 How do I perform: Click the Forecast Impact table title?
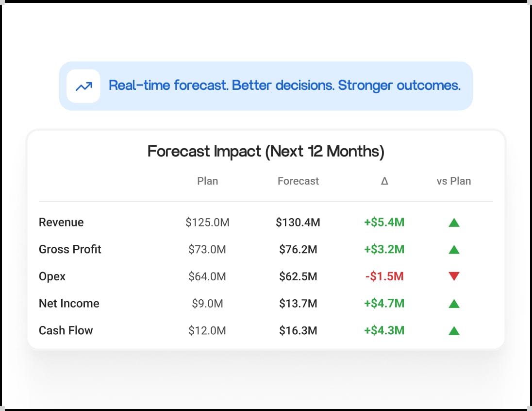click(266, 152)
